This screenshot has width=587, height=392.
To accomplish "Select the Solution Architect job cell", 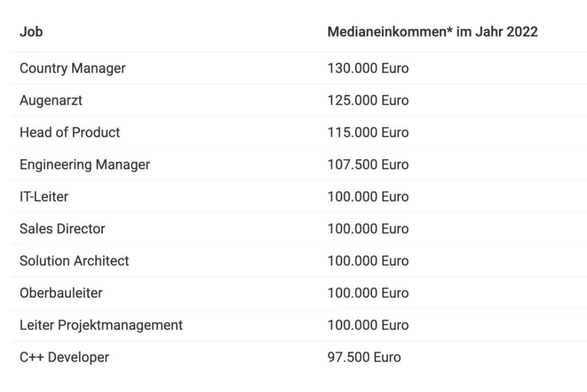I will click(x=74, y=261).
